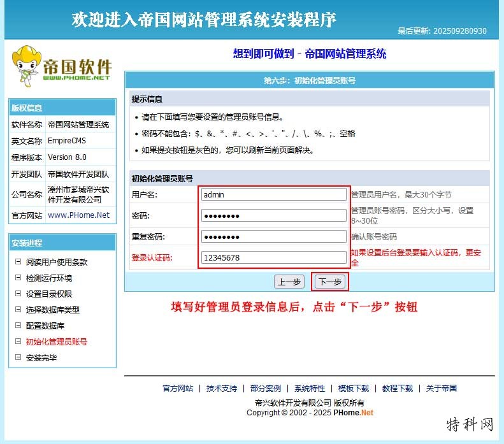
Task: Click the 最后更新: 202509280930 text
Action: pyautogui.click(x=442, y=31)
